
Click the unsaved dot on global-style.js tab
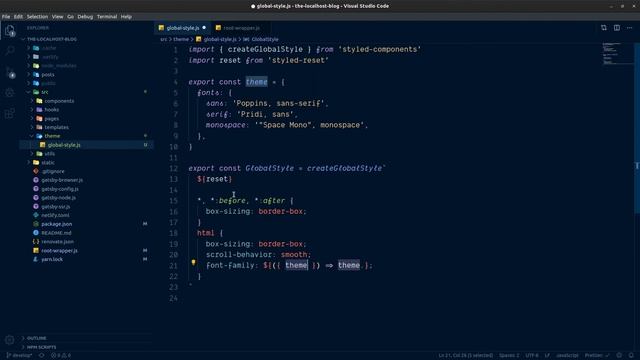click(x=204, y=28)
